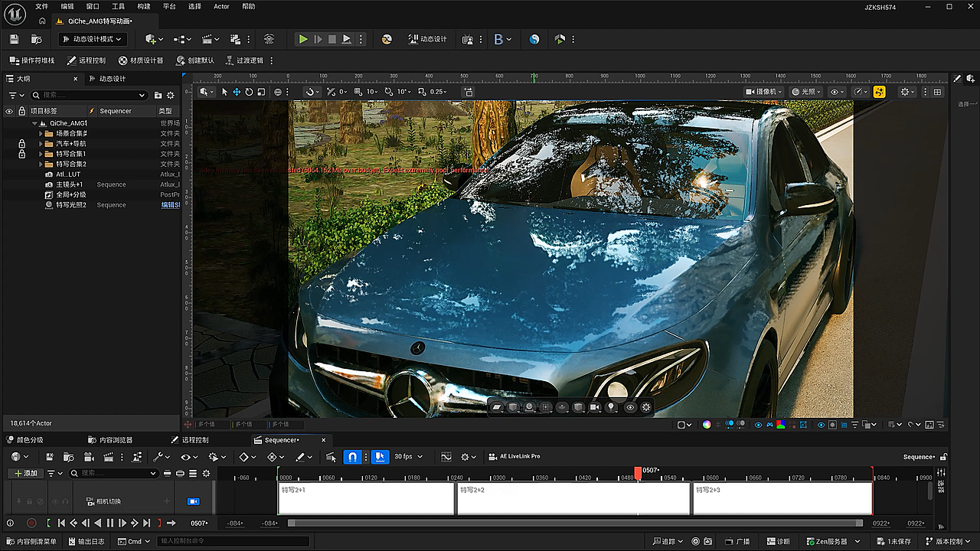Toggle the loop arrow in the Sequencer transport
This screenshot has width=980, height=551.
point(171,523)
